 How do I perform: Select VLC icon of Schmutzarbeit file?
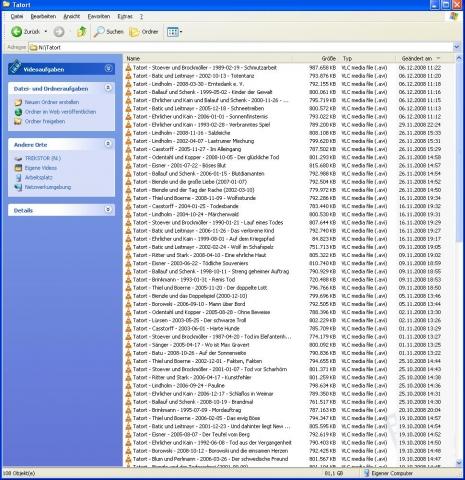click(x=128, y=68)
